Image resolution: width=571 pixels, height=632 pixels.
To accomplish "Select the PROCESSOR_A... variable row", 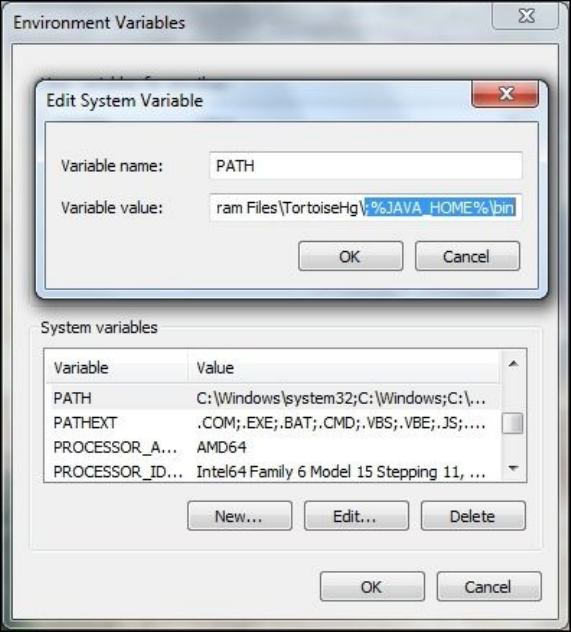I will (x=273, y=447).
